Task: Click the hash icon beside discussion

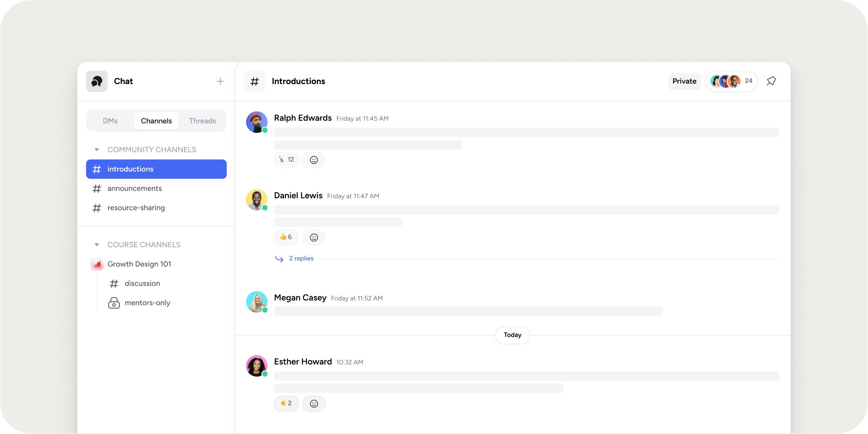Action: tap(114, 284)
